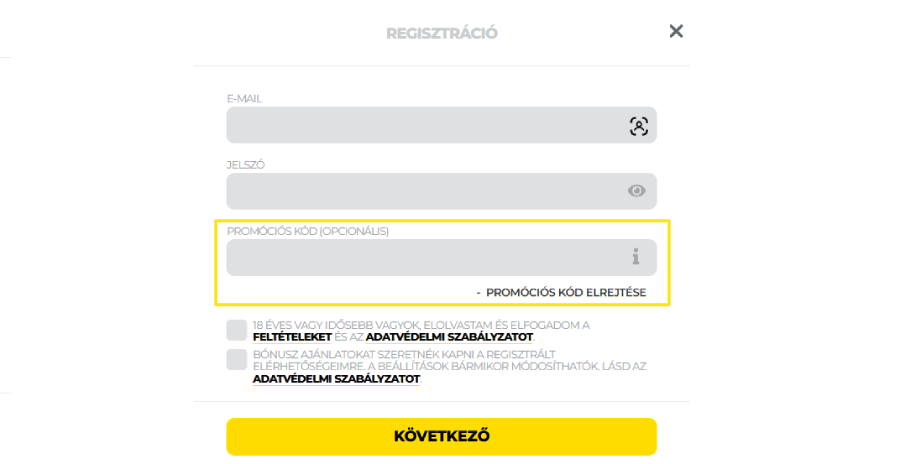
Task: Enable the bónusz ajánlatokat checkbox
Action: point(236,360)
